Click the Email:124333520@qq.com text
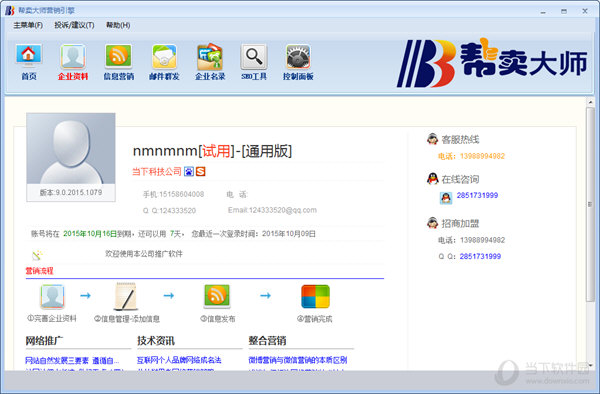The width and height of the screenshot is (600, 394). [272, 210]
